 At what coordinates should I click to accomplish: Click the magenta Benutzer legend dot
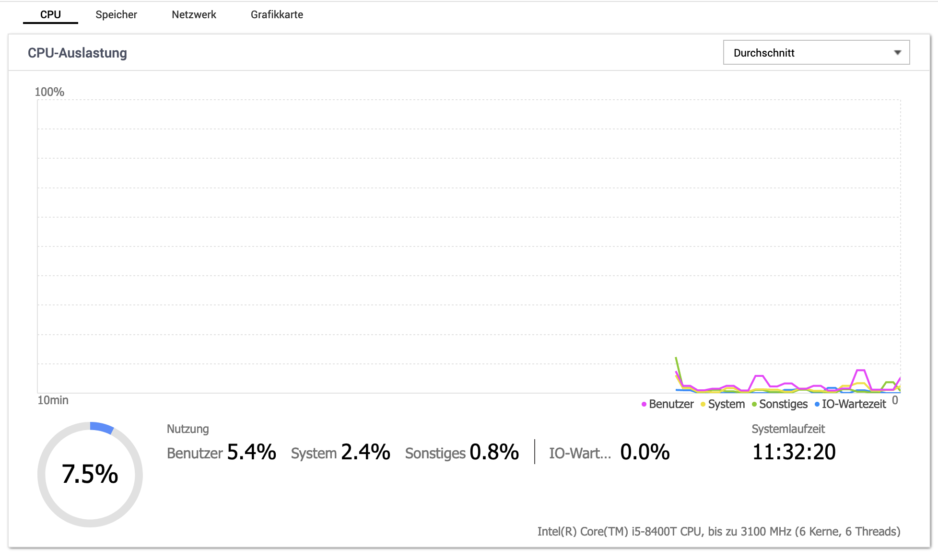pos(644,405)
